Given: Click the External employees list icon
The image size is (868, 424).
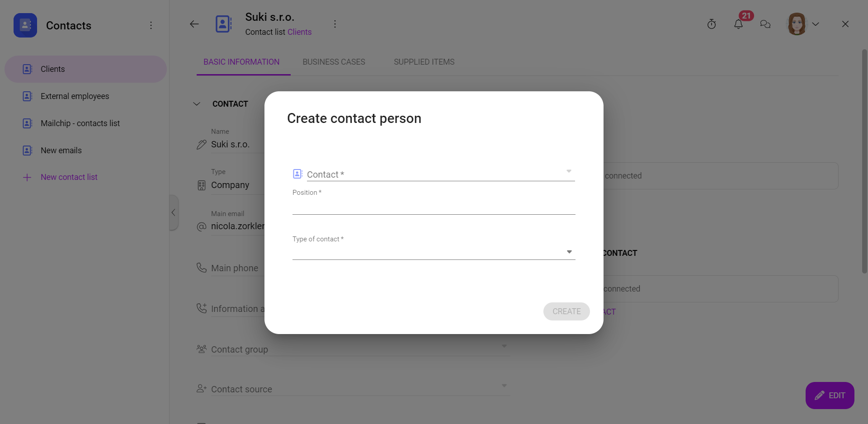Looking at the screenshot, I should tap(28, 96).
